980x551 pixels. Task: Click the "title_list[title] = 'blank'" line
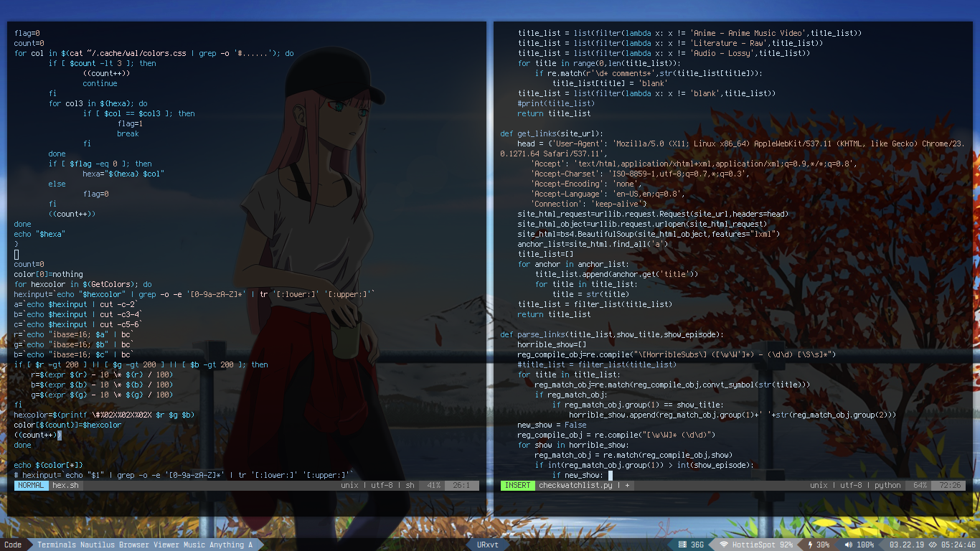click(611, 83)
